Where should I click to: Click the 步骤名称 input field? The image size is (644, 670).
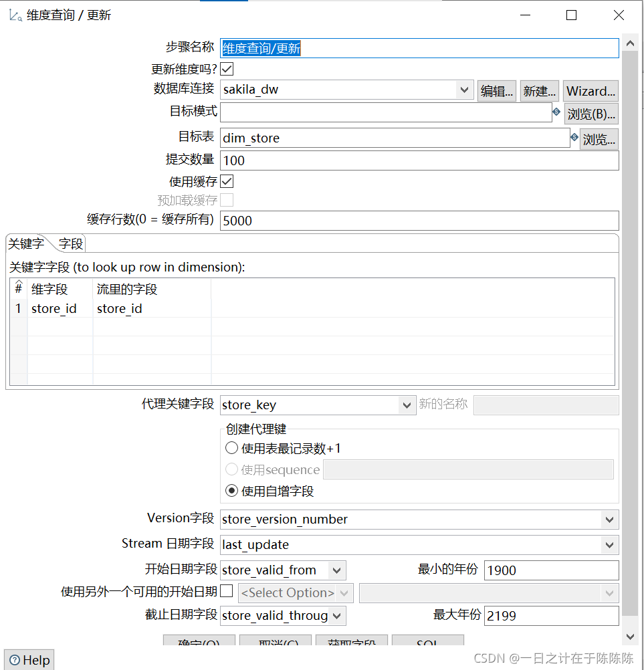point(419,48)
